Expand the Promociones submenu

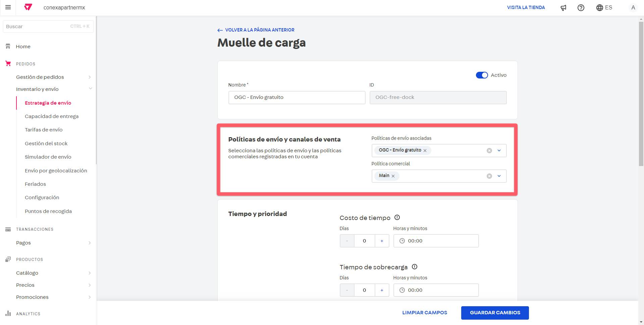pyautogui.click(x=90, y=297)
